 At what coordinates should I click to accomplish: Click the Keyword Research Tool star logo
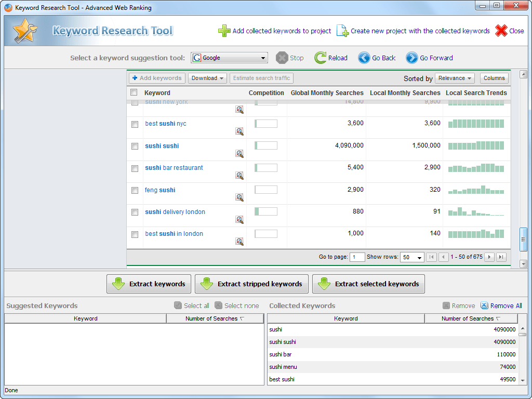[x=25, y=31]
